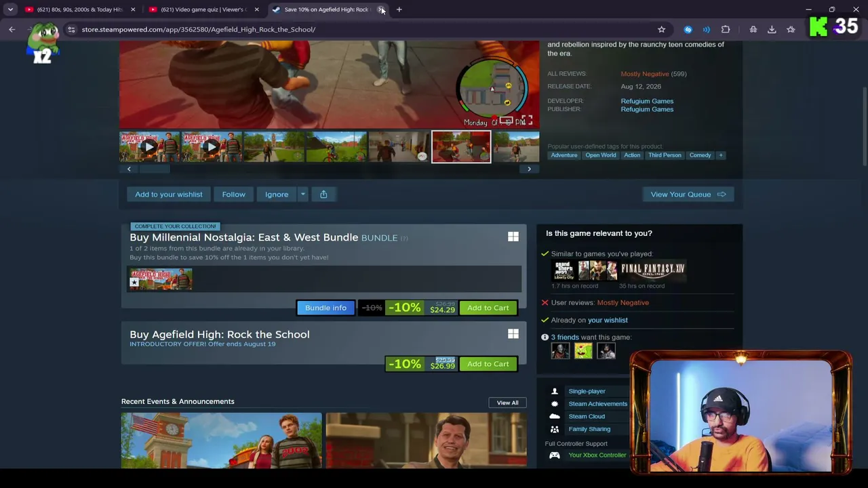Close the 80s, 90s, 2000s YouTube tab
868x488 pixels.
pos(133,9)
